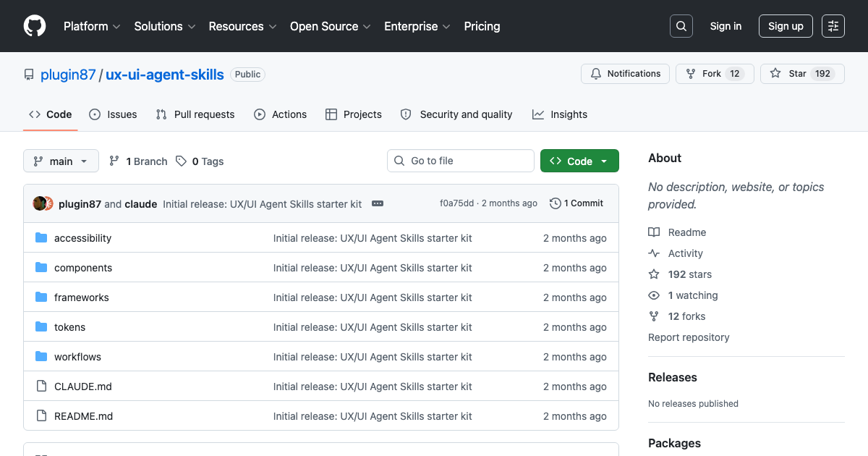Open the ux-ui-agent-skills repository link

click(165, 75)
